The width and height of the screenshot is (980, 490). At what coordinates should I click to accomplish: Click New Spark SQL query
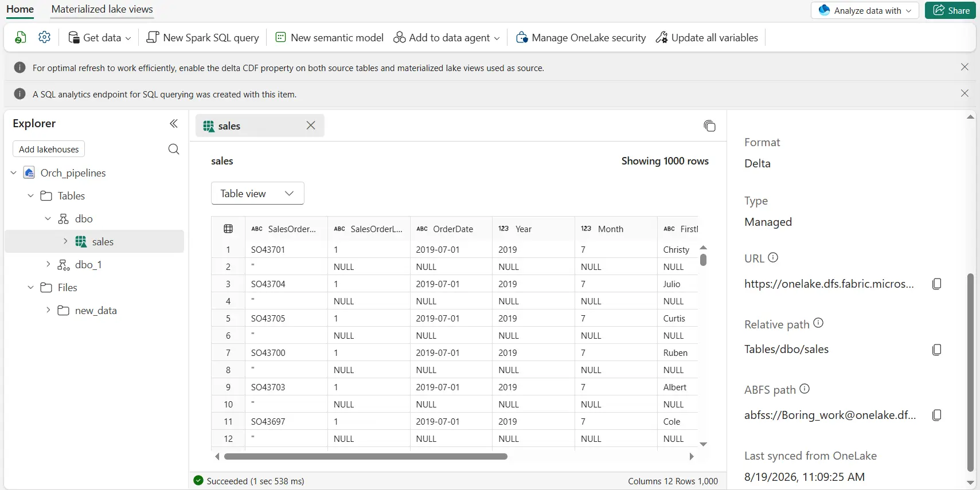click(203, 38)
